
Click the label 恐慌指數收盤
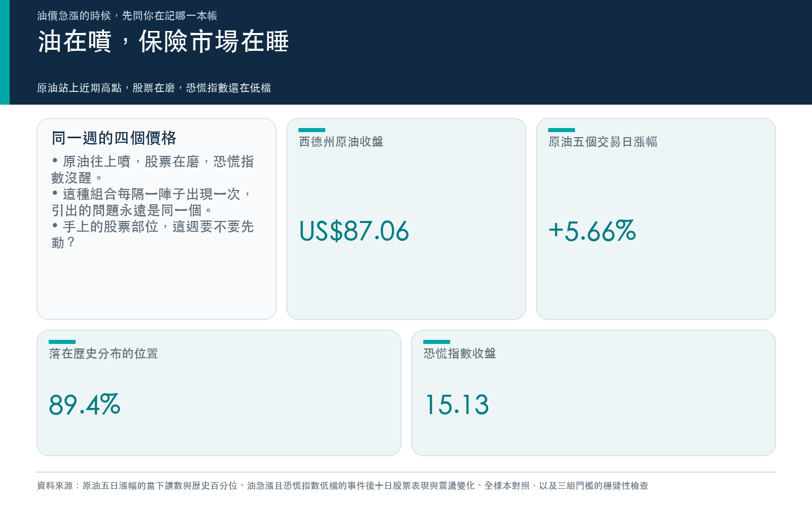460,354
